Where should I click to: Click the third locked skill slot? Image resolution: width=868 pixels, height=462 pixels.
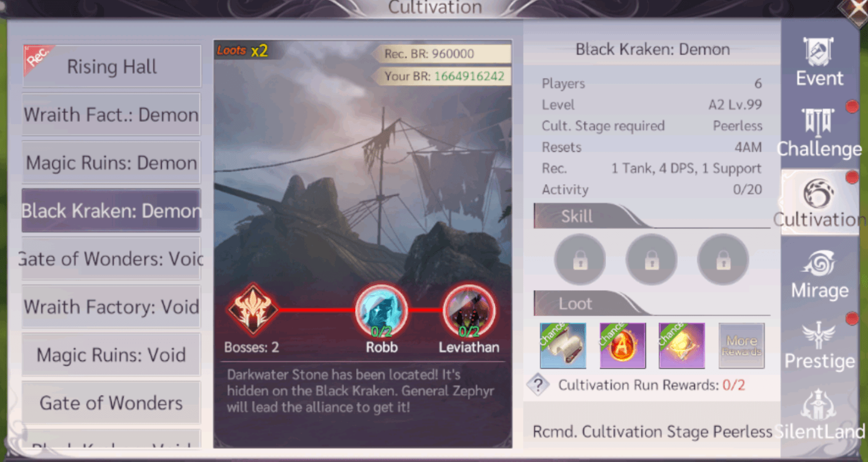tap(723, 260)
